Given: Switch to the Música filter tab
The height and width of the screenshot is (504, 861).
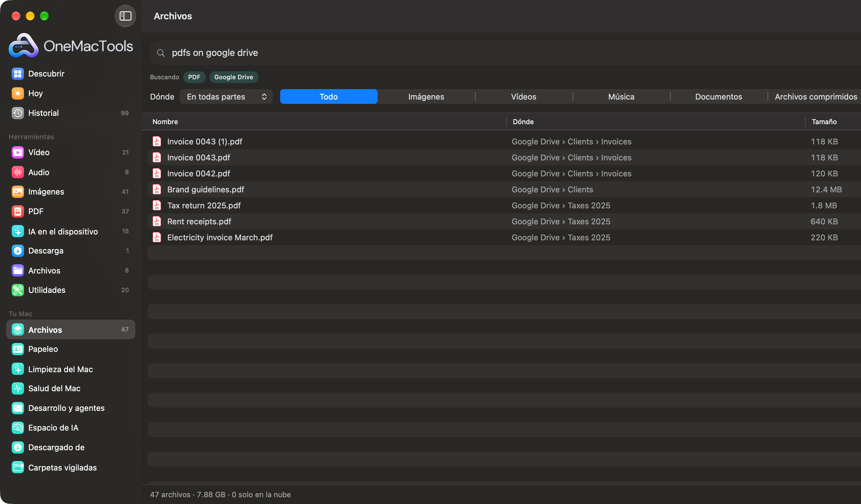Looking at the screenshot, I should tap(621, 96).
